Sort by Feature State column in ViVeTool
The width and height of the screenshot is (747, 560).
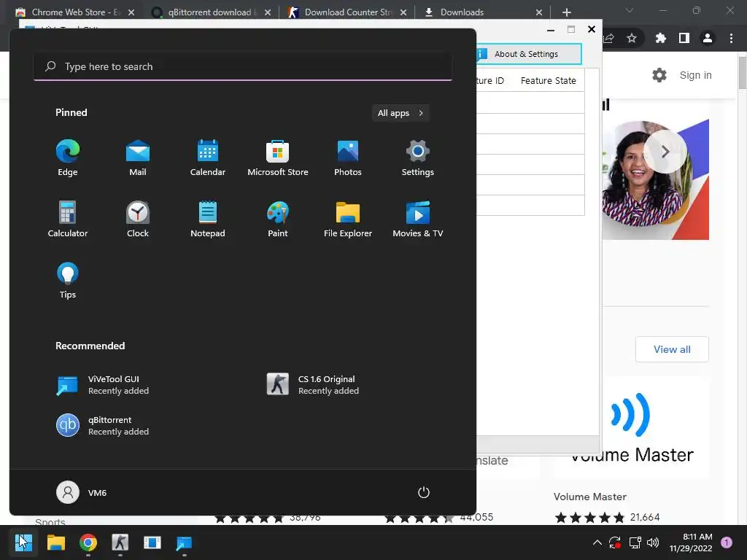(x=549, y=80)
